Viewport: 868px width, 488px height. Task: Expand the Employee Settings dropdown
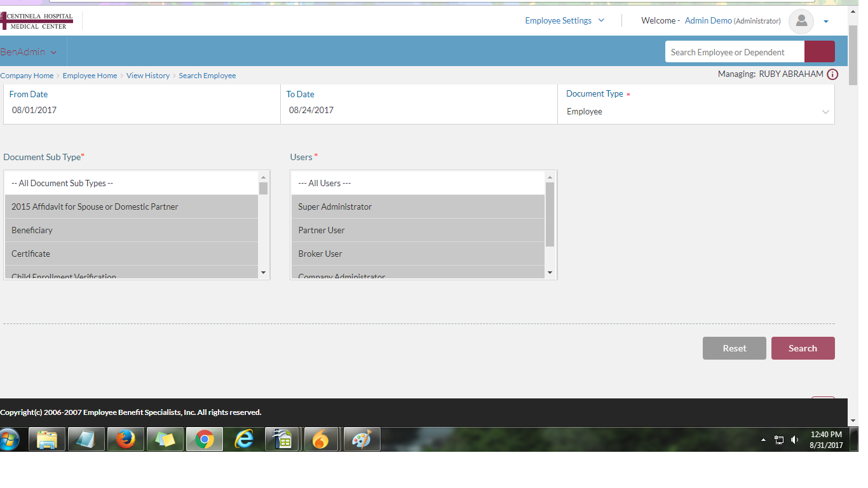point(564,21)
